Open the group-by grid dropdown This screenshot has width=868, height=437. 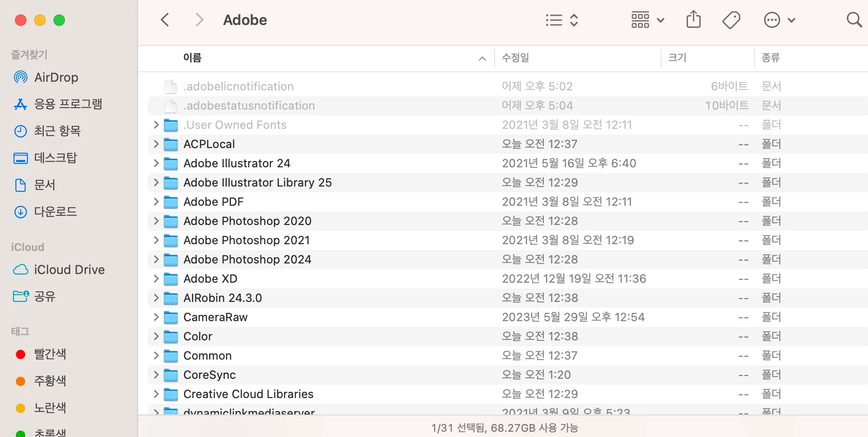(x=648, y=20)
